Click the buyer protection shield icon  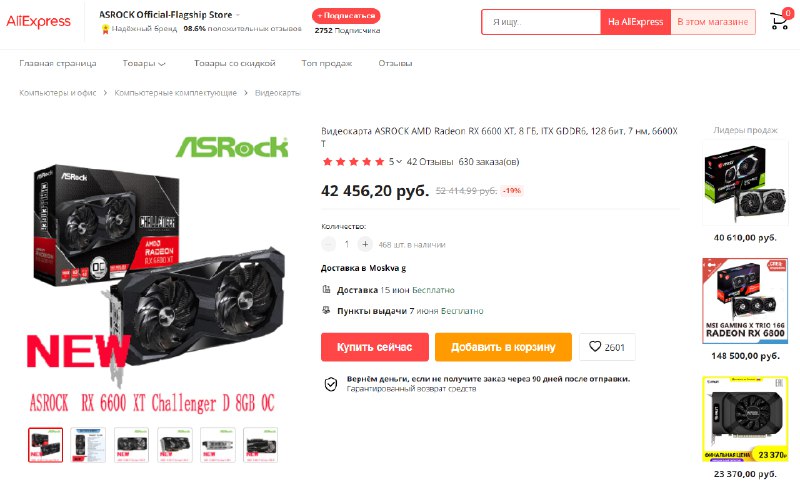(331, 384)
